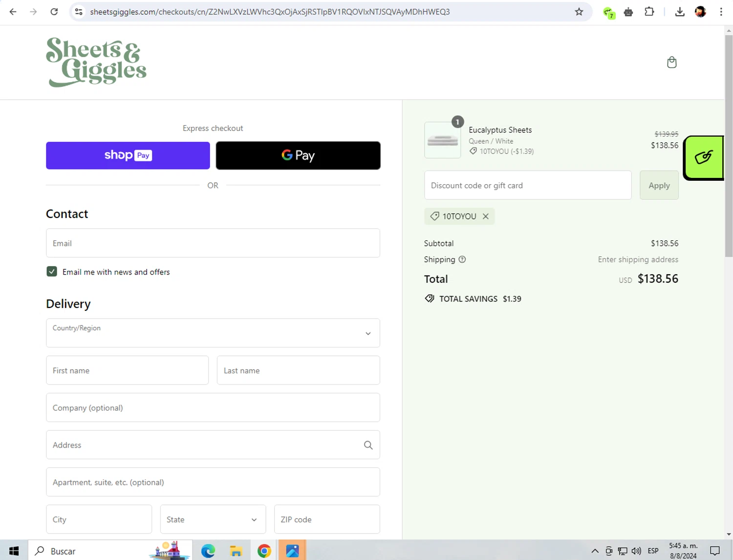Click the Total Savings $1.39 text

pyautogui.click(x=480, y=299)
